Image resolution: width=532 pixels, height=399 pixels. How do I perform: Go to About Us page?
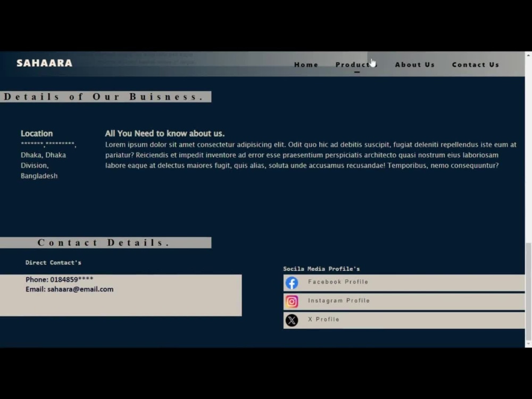414,64
